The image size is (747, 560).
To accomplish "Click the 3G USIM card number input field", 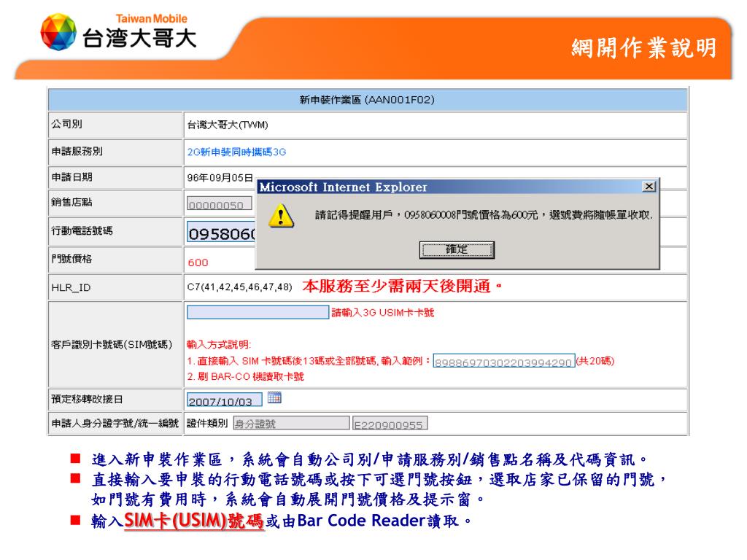I will [x=258, y=312].
